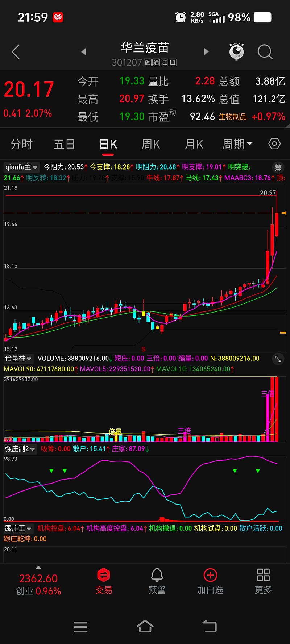Switch to previous stock with left triangle

point(84,52)
